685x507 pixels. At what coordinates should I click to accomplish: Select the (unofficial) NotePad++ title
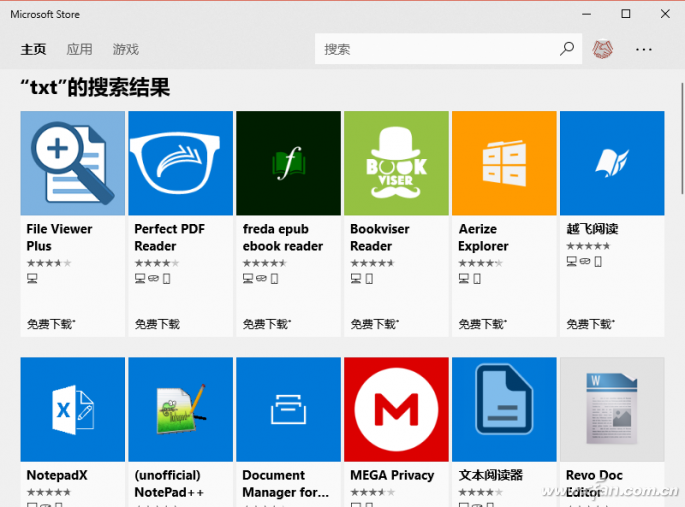pyautogui.click(x=169, y=484)
